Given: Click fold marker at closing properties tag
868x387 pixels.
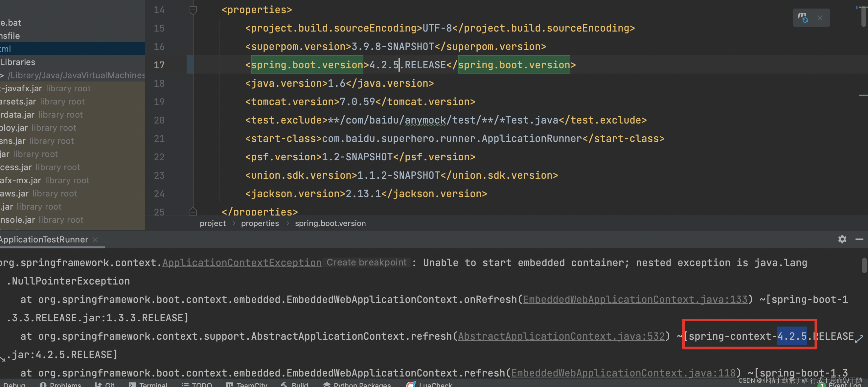Looking at the screenshot, I should pyautogui.click(x=193, y=212).
